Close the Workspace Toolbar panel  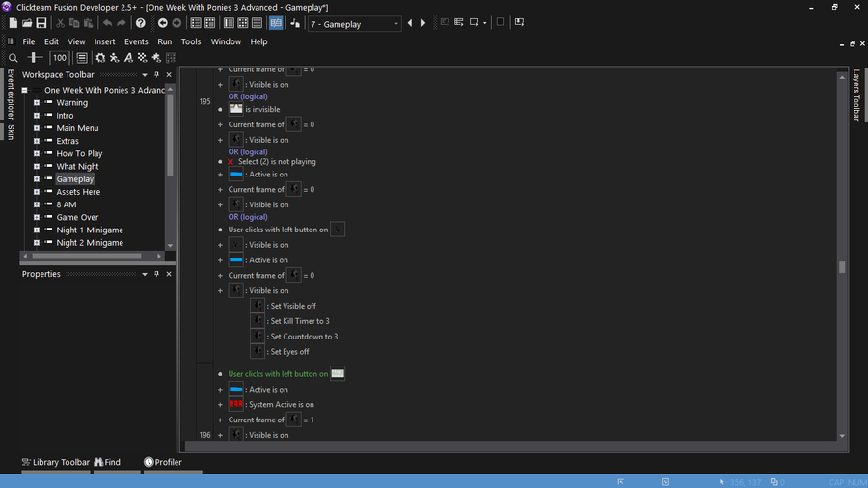(x=169, y=74)
